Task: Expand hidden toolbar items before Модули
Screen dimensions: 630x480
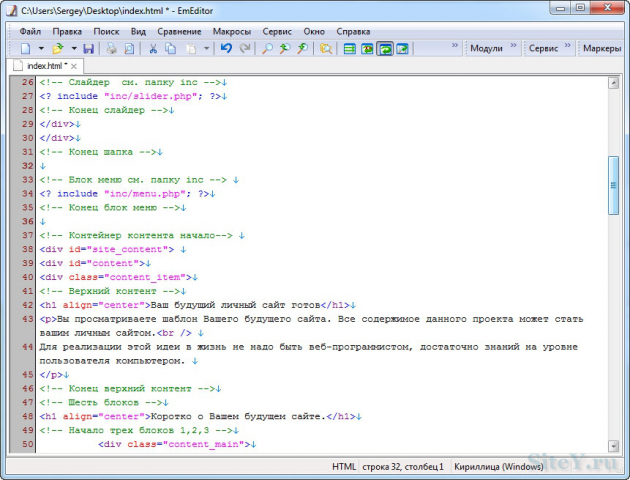Action: (x=455, y=45)
